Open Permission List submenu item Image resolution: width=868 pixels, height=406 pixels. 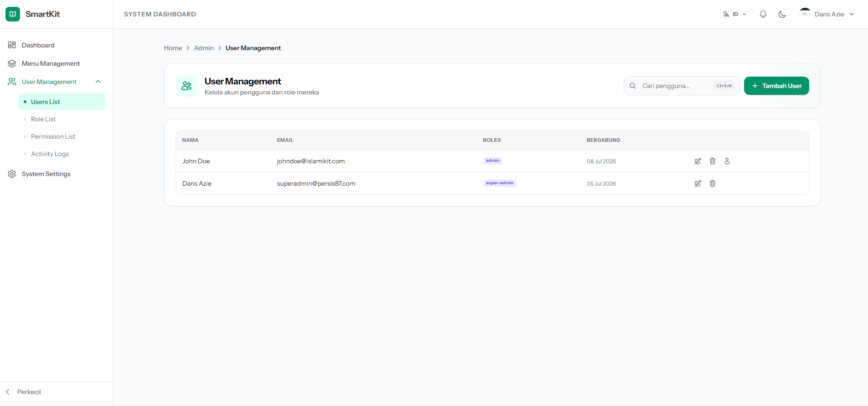point(62,136)
